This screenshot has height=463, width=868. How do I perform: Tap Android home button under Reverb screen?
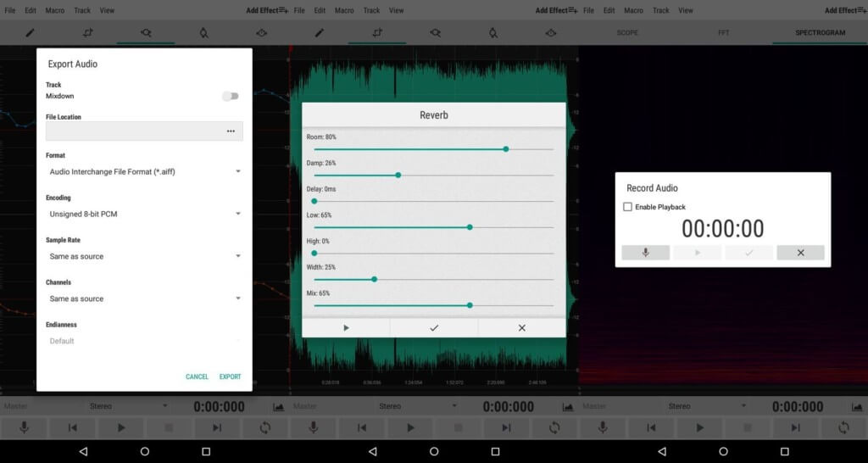pyautogui.click(x=434, y=451)
